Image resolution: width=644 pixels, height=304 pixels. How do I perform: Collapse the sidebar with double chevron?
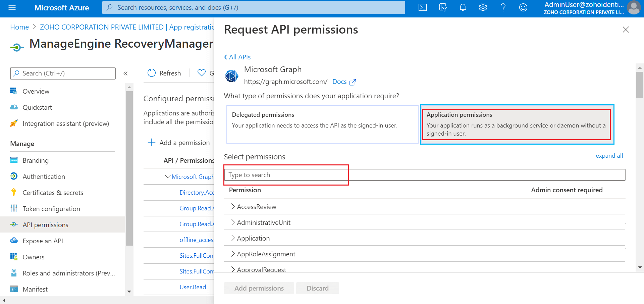[125, 73]
